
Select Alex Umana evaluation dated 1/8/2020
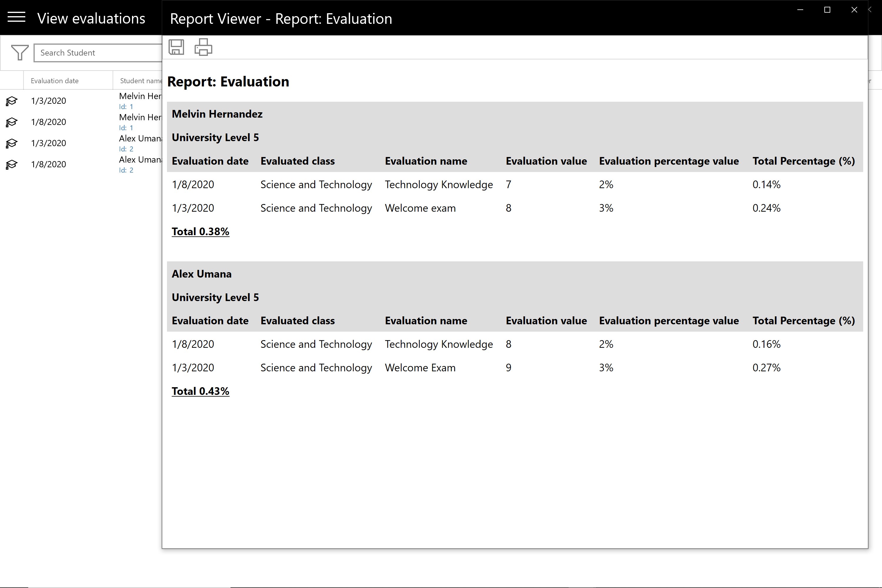(49, 164)
